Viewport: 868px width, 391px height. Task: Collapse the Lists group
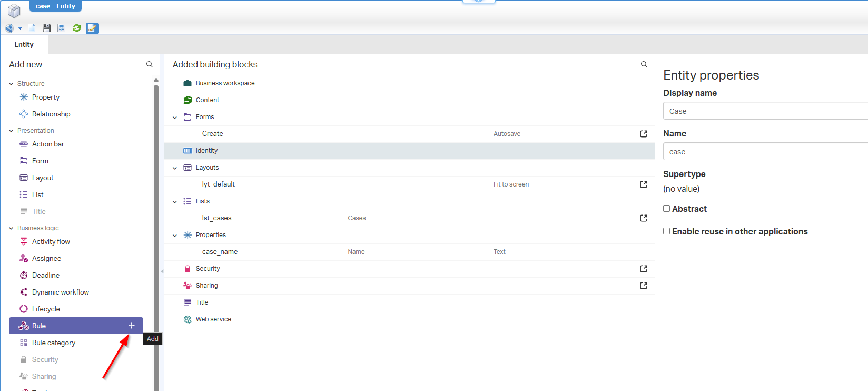175,202
